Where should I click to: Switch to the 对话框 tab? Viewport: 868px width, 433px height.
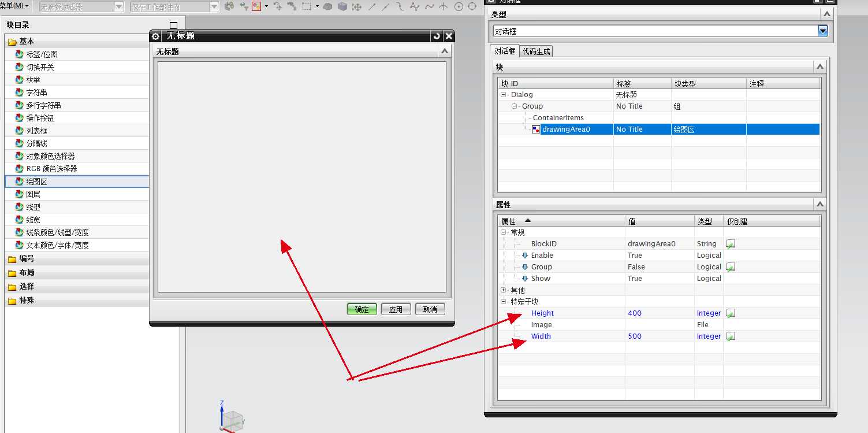tap(505, 51)
